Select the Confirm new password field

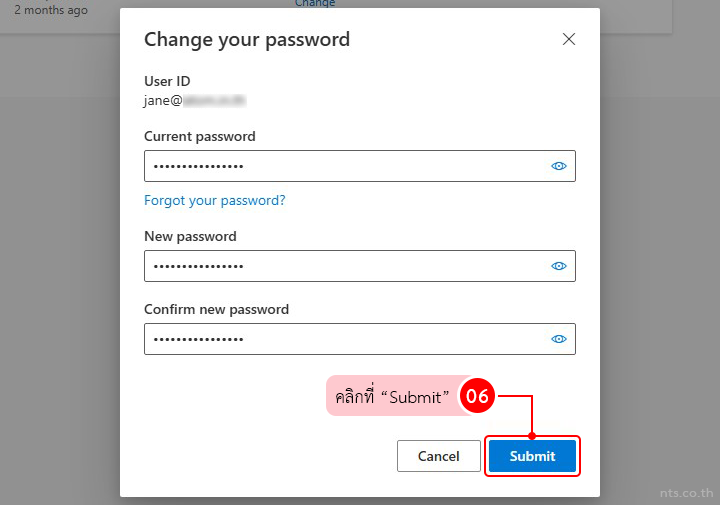tap(340, 339)
